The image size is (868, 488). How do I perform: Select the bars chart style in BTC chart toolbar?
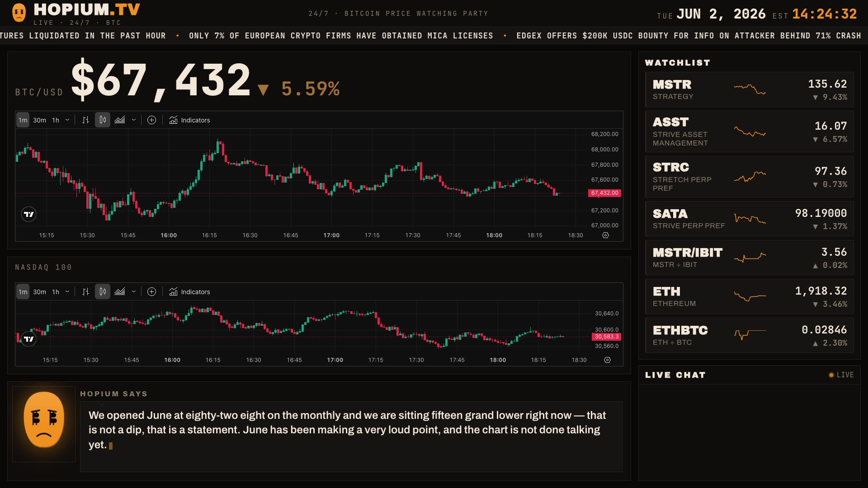click(x=85, y=120)
